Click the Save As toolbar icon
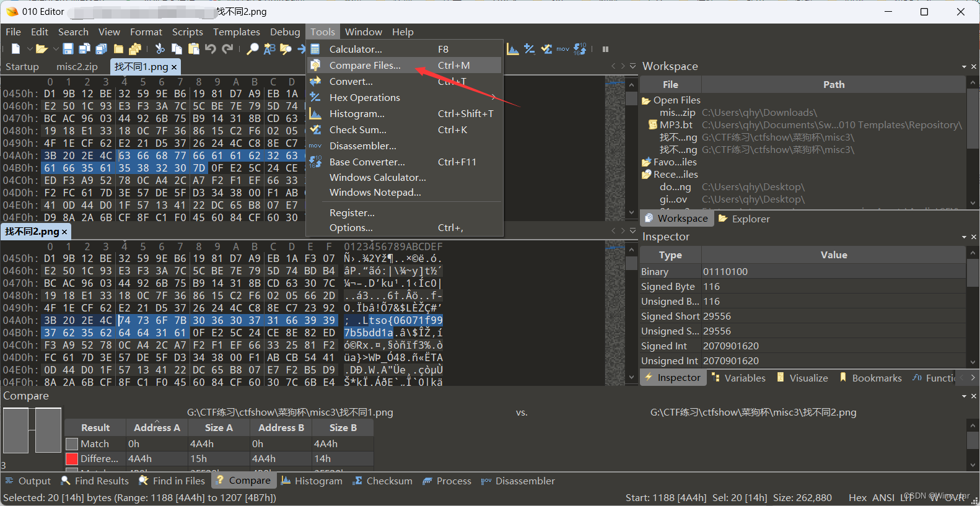Viewport: 980px width, 506px height. coord(85,49)
